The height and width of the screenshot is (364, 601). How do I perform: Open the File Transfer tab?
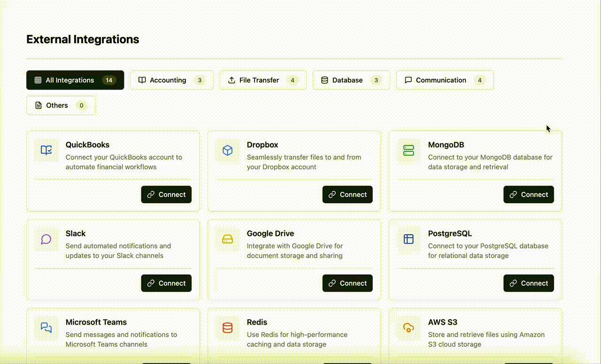263,80
